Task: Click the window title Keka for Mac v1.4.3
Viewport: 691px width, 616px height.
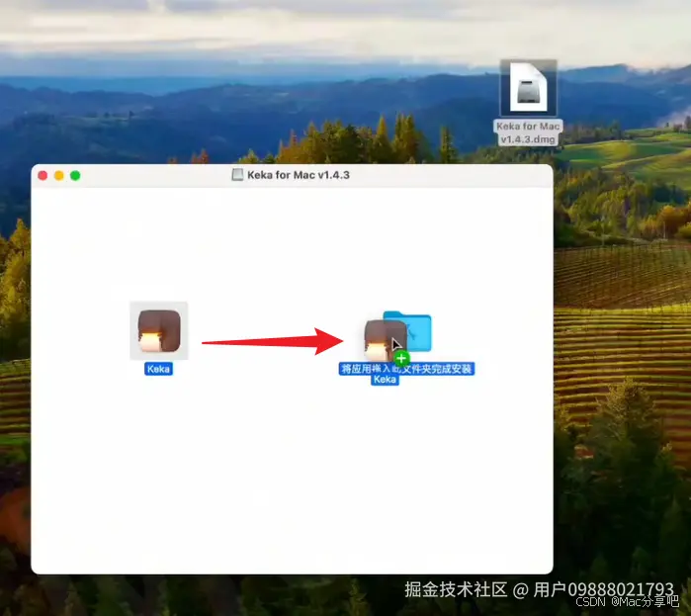Action: [x=299, y=175]
